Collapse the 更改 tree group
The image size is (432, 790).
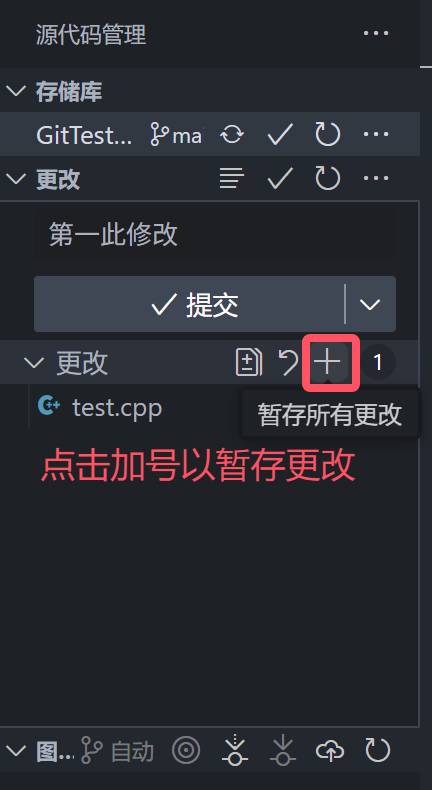click(x=34, y=362)
